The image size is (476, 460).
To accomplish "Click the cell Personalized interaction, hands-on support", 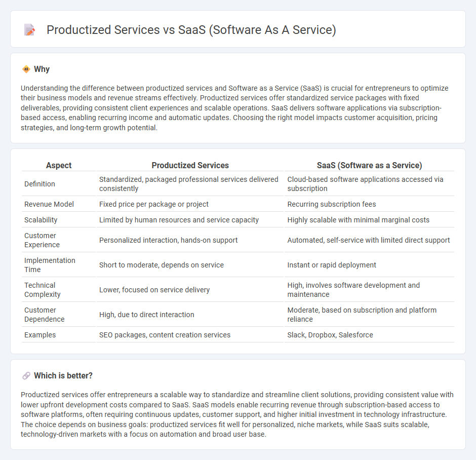I will tap(168, 240).
